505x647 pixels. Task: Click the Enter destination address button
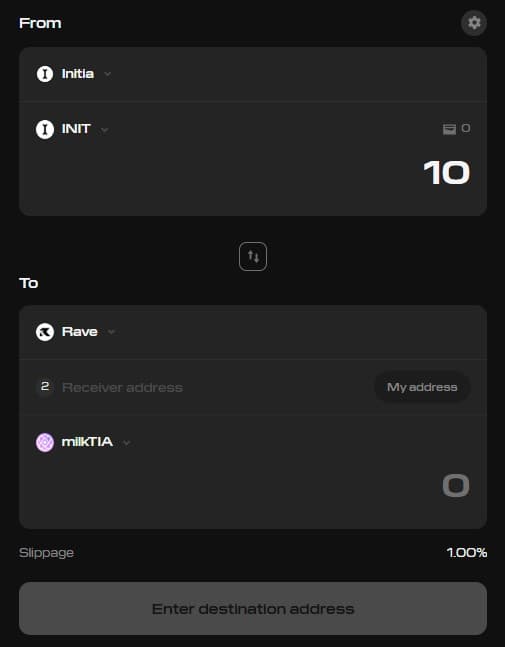(253, 609)
